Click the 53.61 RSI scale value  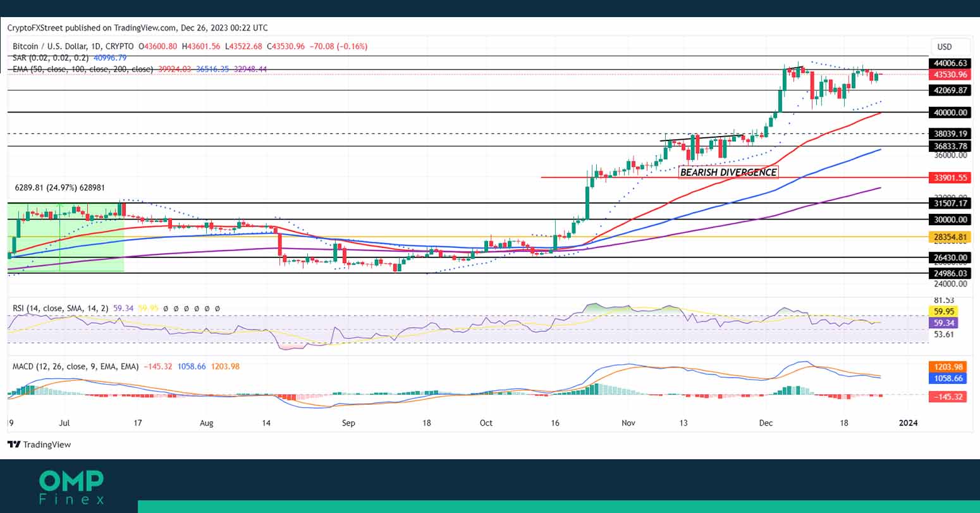tap(944, 334)
